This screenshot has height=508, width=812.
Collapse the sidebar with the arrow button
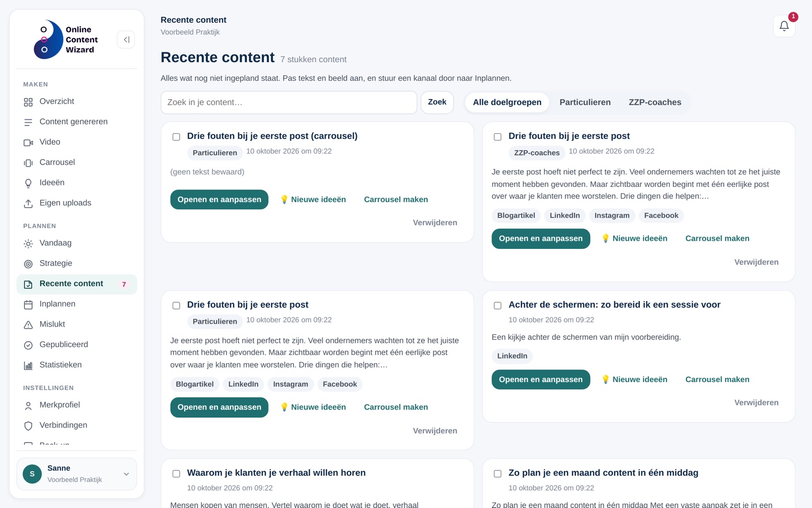click(x=126, y=40)
